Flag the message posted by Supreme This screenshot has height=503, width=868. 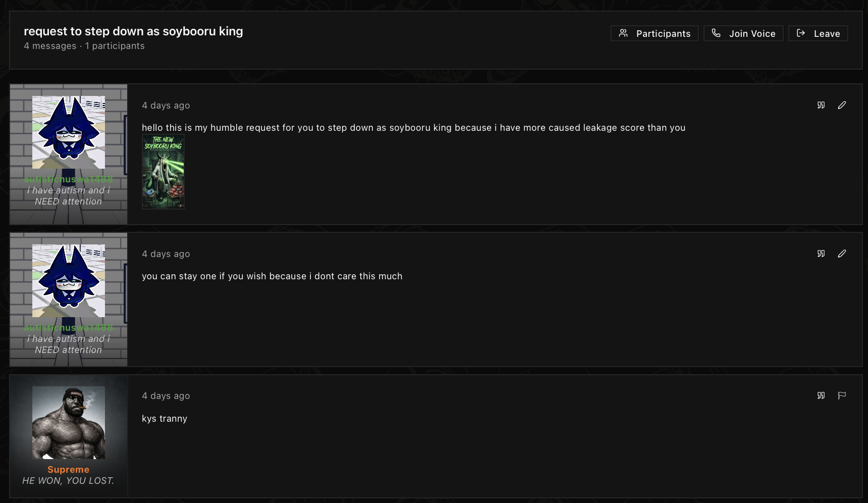coord(842,395)
